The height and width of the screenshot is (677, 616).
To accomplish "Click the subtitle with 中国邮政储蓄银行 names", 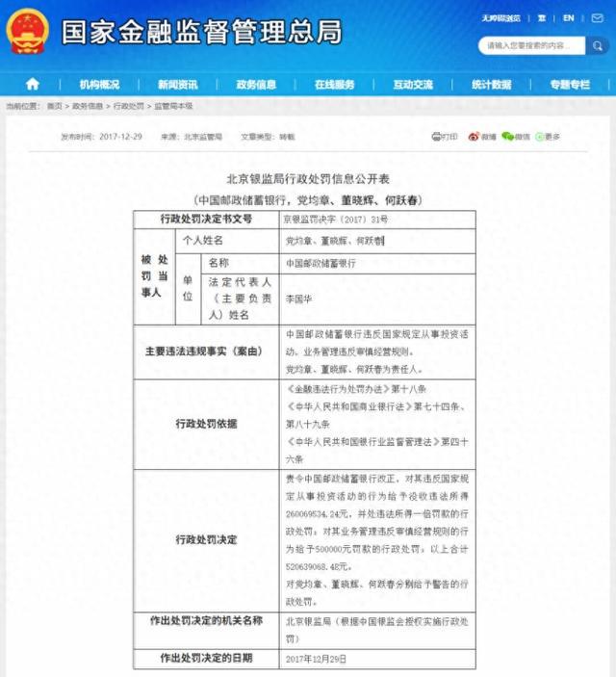I will [308, 200].
